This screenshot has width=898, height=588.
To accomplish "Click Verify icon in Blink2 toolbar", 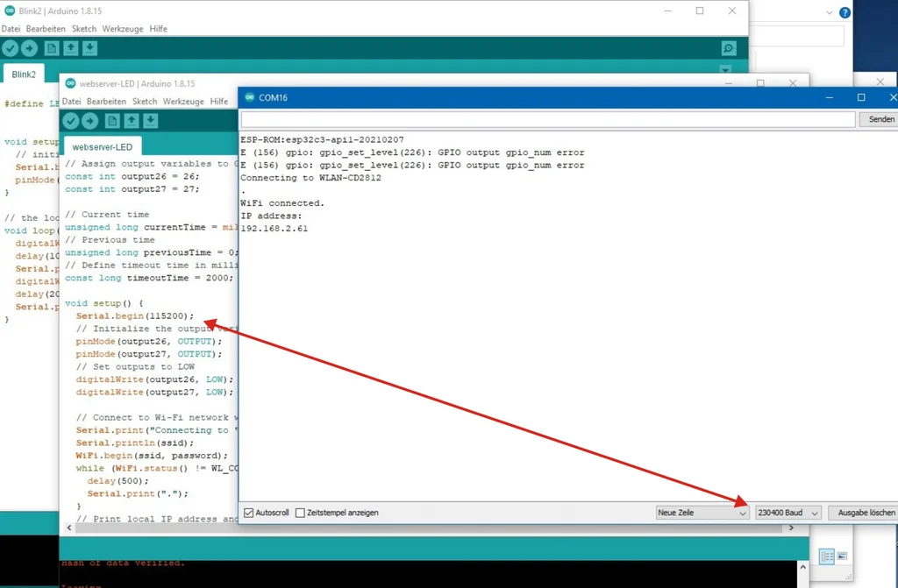I will [11, 49].
